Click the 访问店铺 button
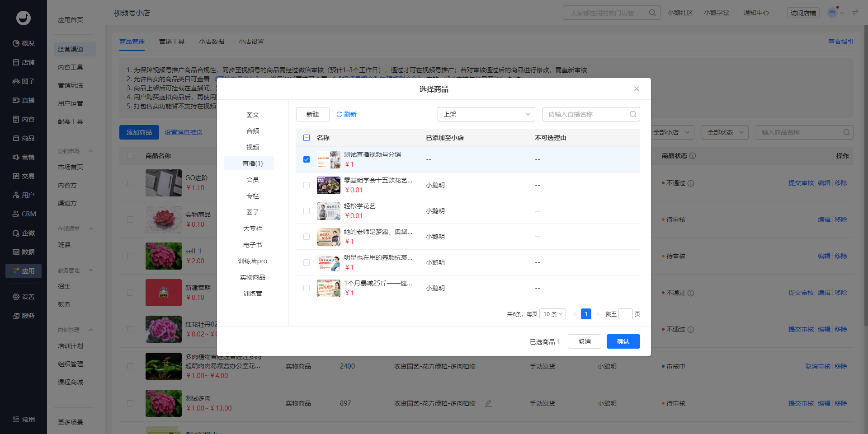The width and height of the screenshot is (868, 434). click(803, 13)
